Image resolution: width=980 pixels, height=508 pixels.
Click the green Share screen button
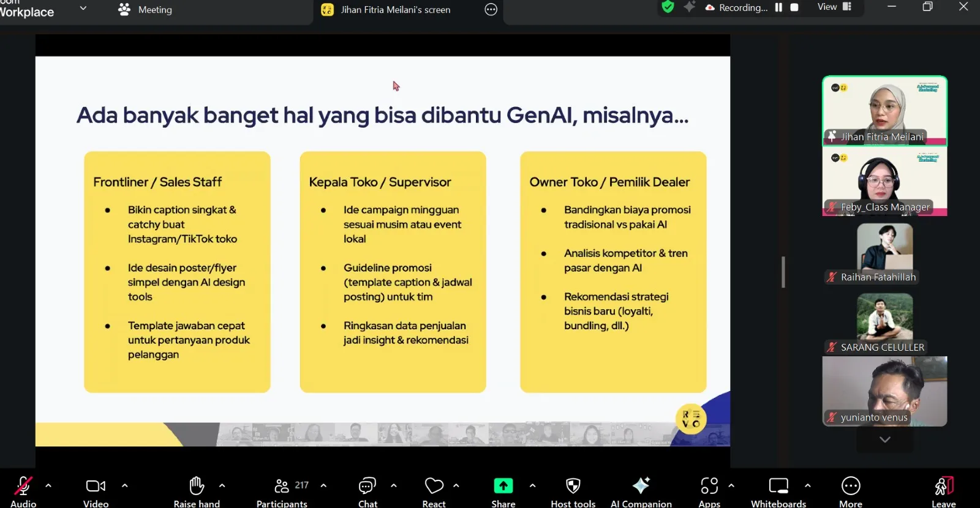click(x=503, y=486)
